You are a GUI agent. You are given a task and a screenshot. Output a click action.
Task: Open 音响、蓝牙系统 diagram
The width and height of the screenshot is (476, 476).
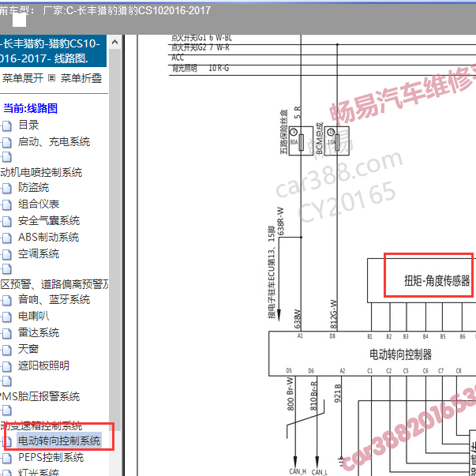point(54,300)
